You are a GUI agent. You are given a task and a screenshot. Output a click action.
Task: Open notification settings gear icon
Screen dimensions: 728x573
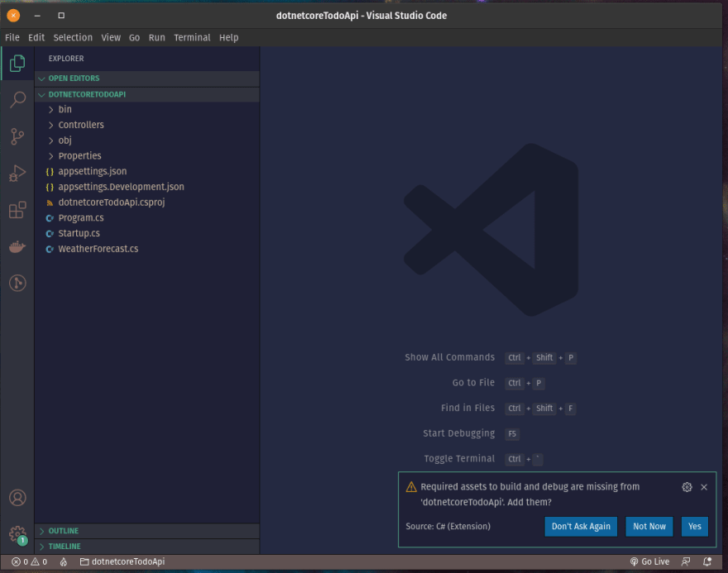pyautogui.click(x=687, y=487)
